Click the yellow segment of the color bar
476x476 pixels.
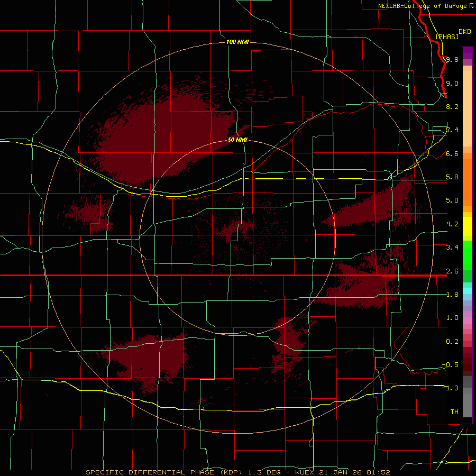467,226
